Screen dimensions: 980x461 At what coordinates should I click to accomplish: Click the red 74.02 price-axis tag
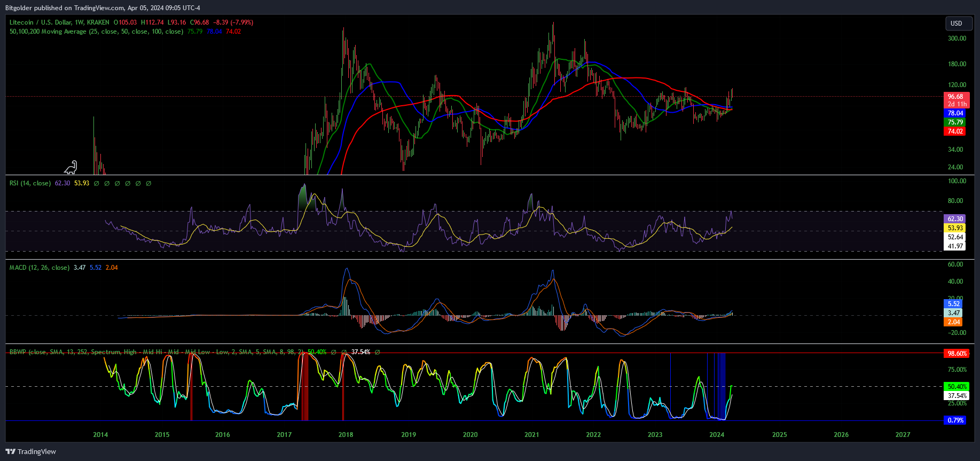[x=955, y=131]
